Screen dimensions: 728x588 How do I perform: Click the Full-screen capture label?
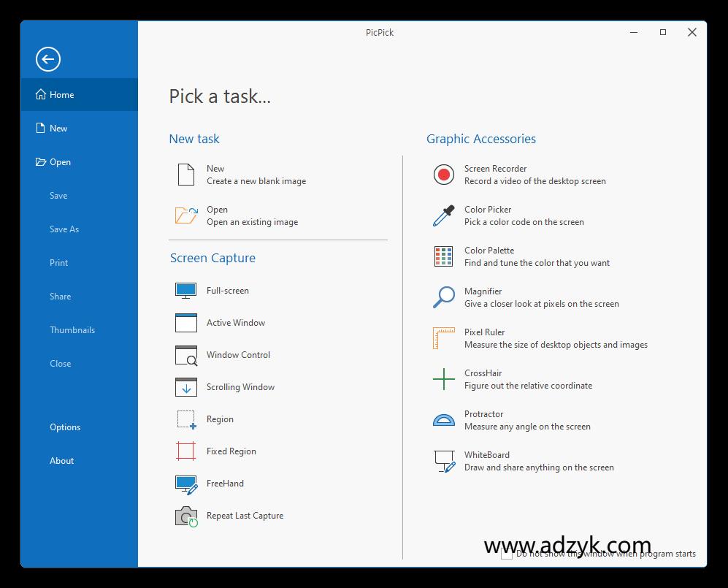tap(228, 291)
